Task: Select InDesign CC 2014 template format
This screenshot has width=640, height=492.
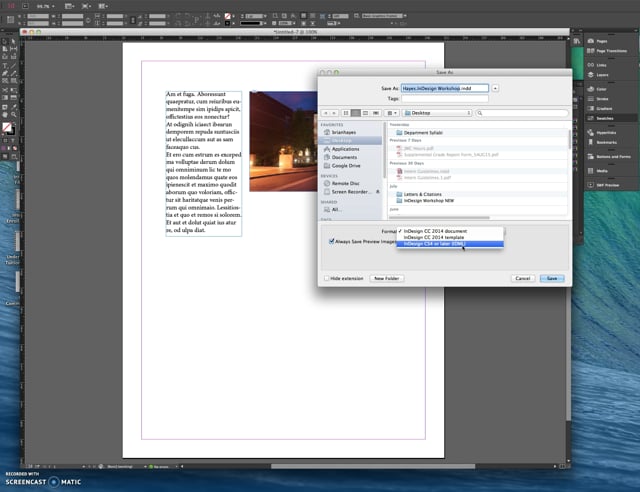Action: coord(435,237)
